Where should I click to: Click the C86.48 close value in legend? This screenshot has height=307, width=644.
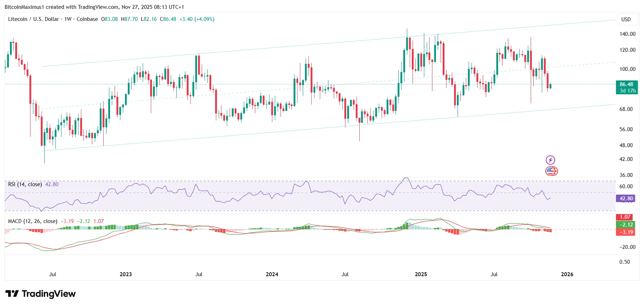pos(168,19)
